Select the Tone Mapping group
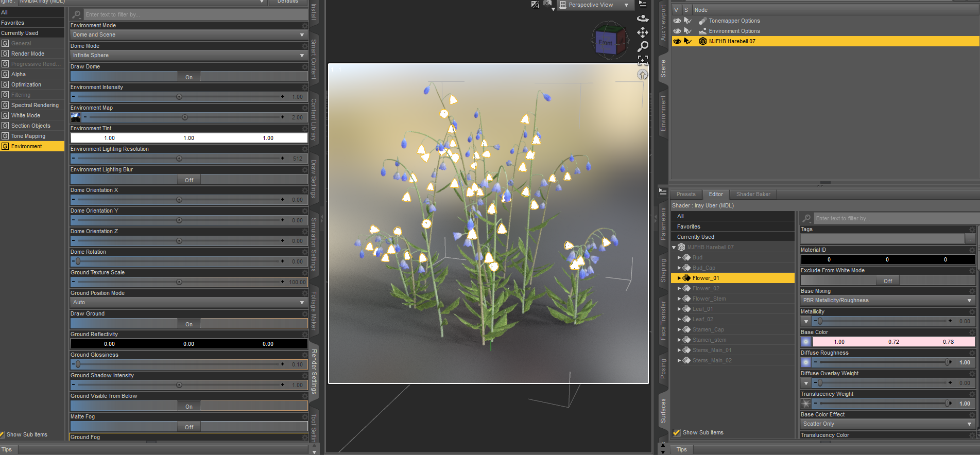 28,136
